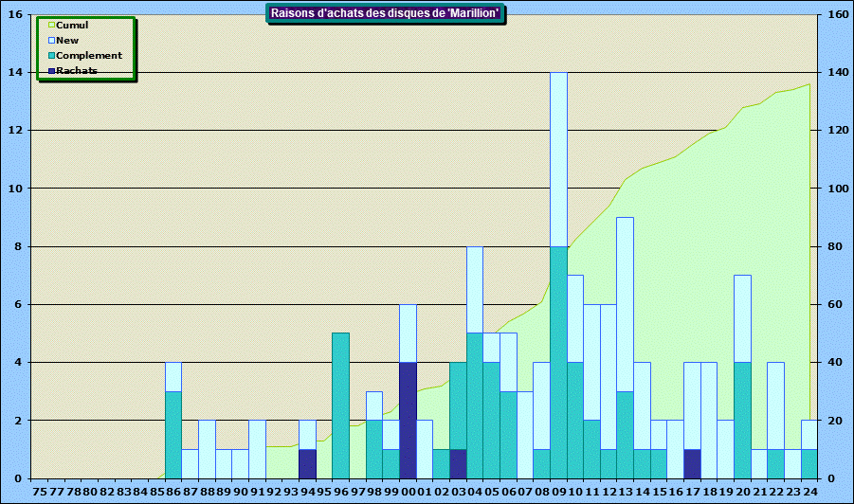Image resolution: width=854 pixels, height=504 pixels.
Task: Click the 'Rachats' legend label
Action: pos(76,71)
